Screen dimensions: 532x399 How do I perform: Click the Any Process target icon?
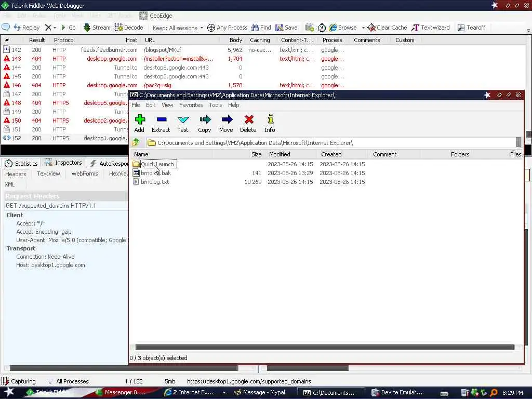click(211, 28)
